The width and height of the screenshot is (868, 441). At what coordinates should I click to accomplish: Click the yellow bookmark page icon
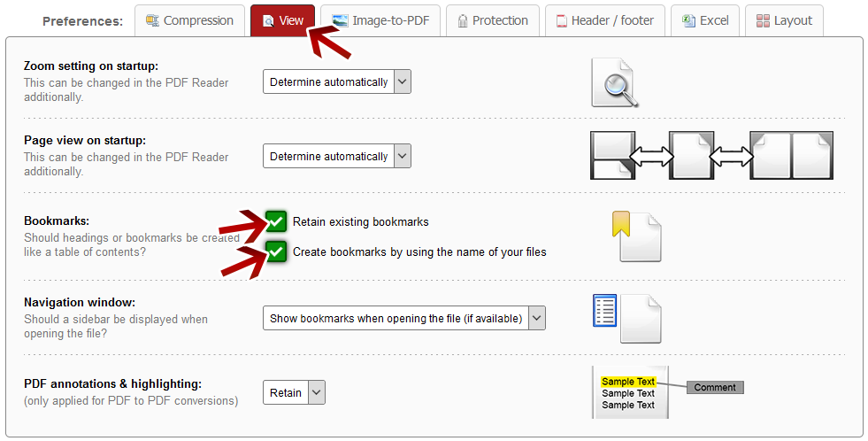[x=635, y=236]
